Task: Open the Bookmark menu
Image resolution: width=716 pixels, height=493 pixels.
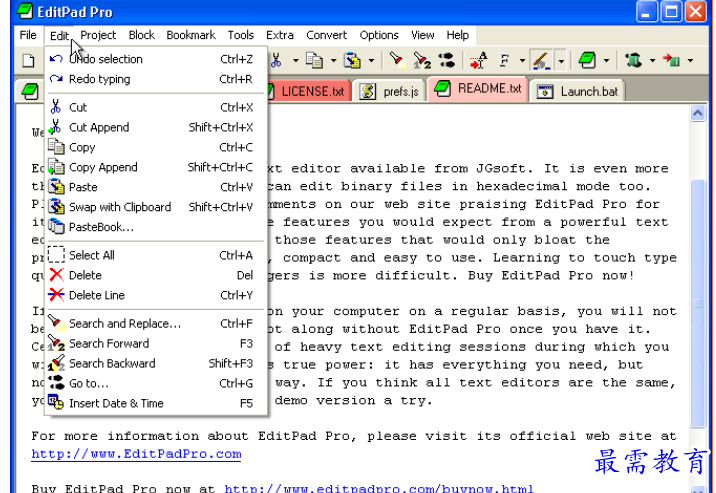Action: [190, 35]
